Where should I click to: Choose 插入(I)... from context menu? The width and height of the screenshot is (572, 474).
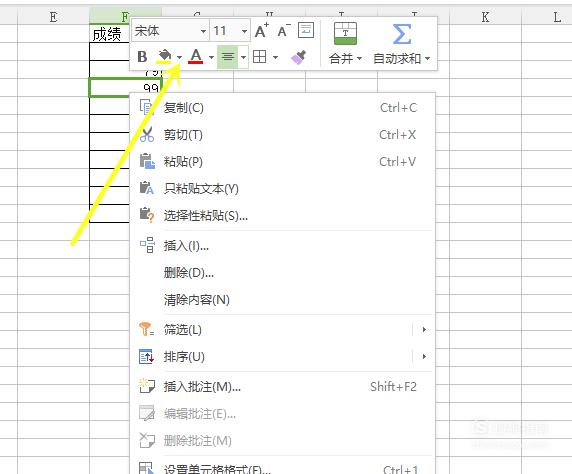pyautogui.click(x=283, y=246)
